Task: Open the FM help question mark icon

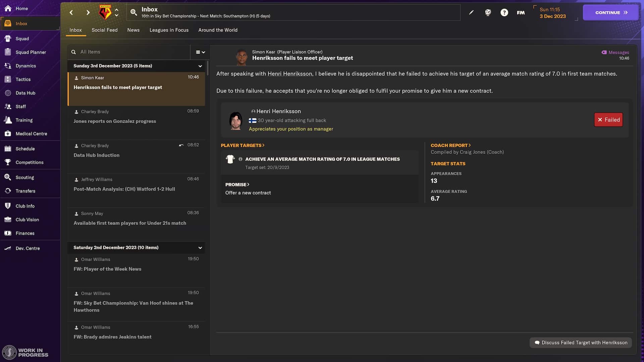Action: (504, 12)
